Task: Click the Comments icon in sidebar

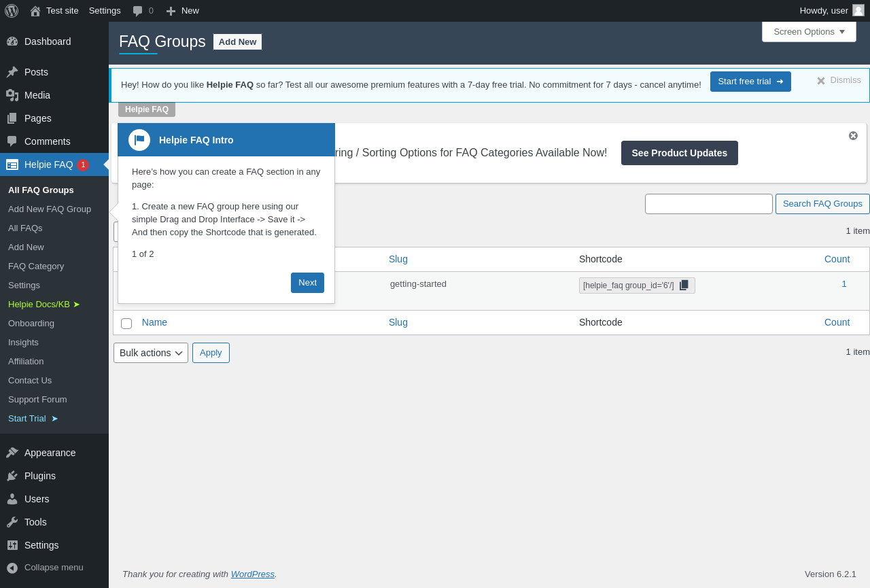Action: pos(12,141)
